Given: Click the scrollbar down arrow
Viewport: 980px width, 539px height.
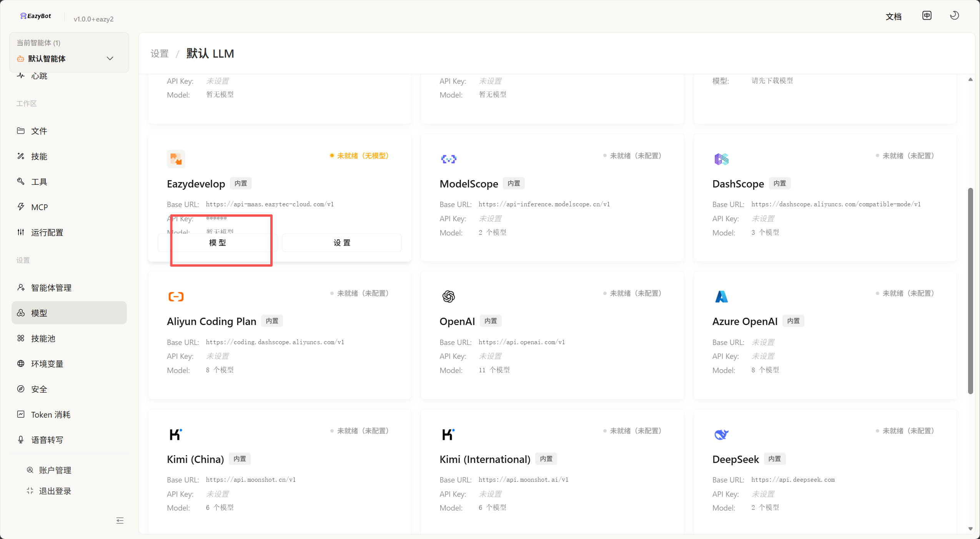Looking at the screenshot, I should pyautogui.click(x=970, y=529).
